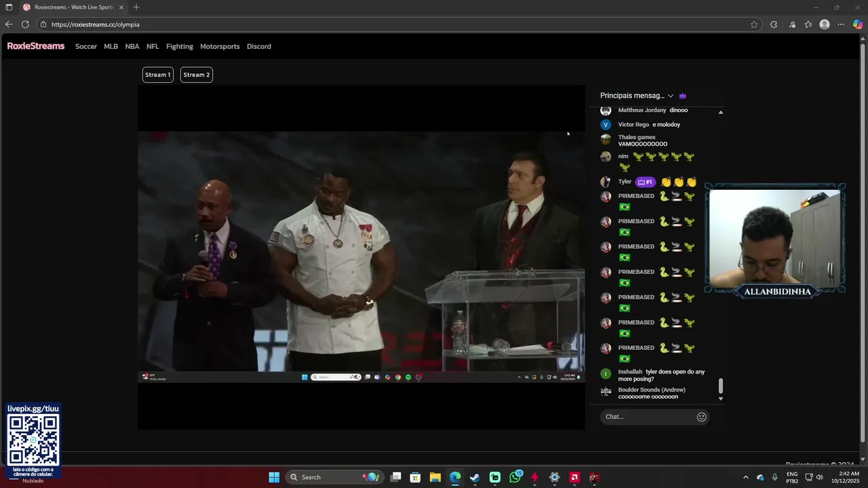Open Task View on the taskbar
The width and height of the screenshot is (868, 488).
tap(396, 477)
